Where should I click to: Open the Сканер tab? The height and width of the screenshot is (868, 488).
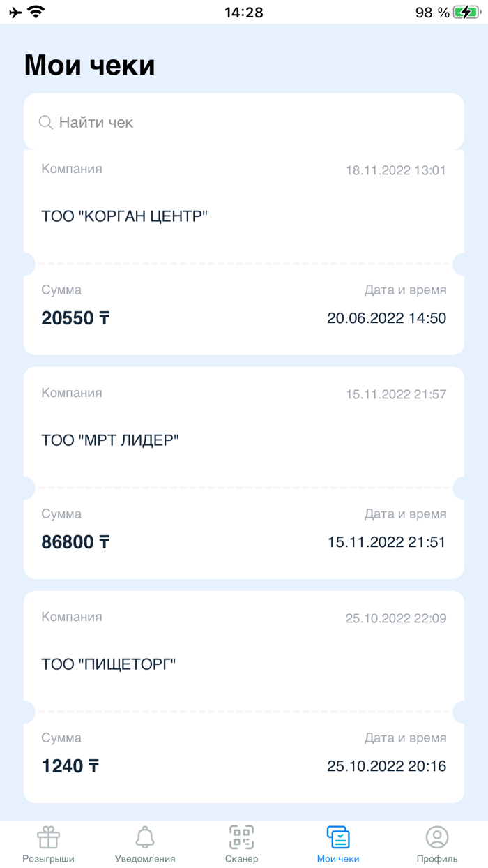241,844
